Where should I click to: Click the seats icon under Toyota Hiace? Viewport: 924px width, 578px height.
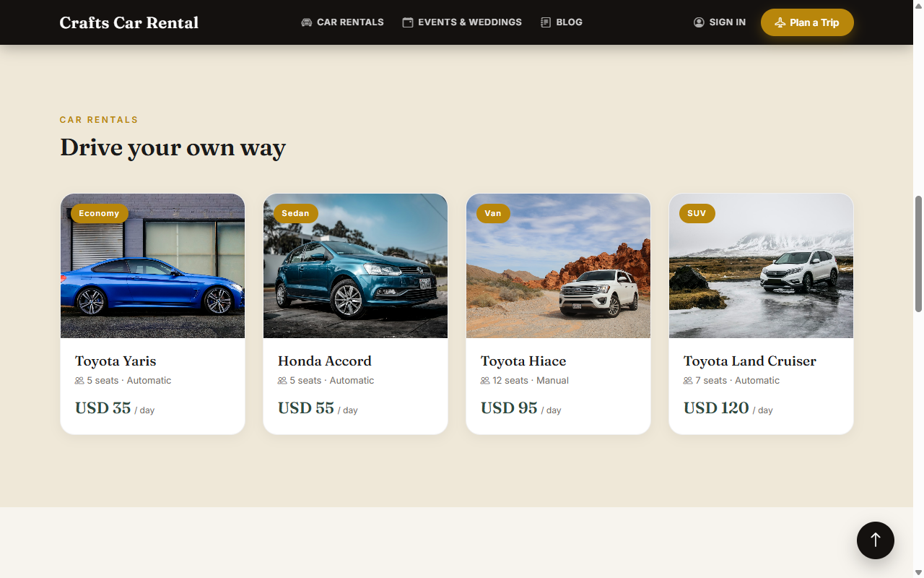(x=485, y=381)
